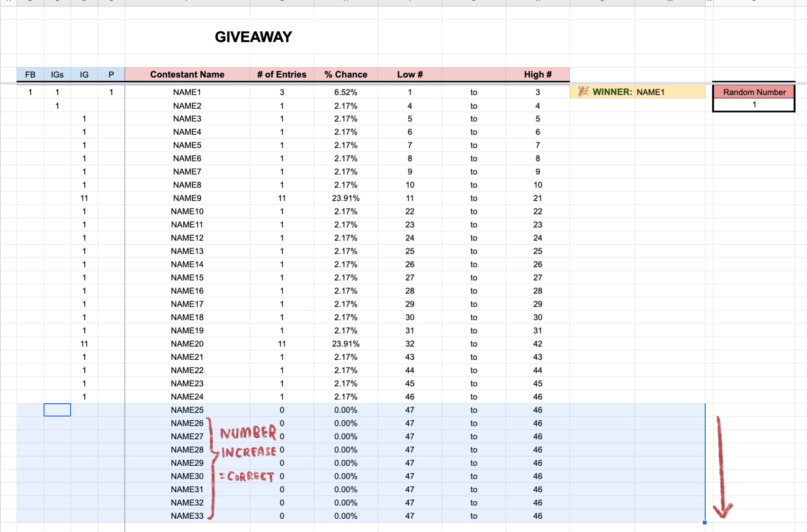Select the random number value cell under Random Number
The image size is (807, 532).
pyautogui.click(x=754, y=105)
